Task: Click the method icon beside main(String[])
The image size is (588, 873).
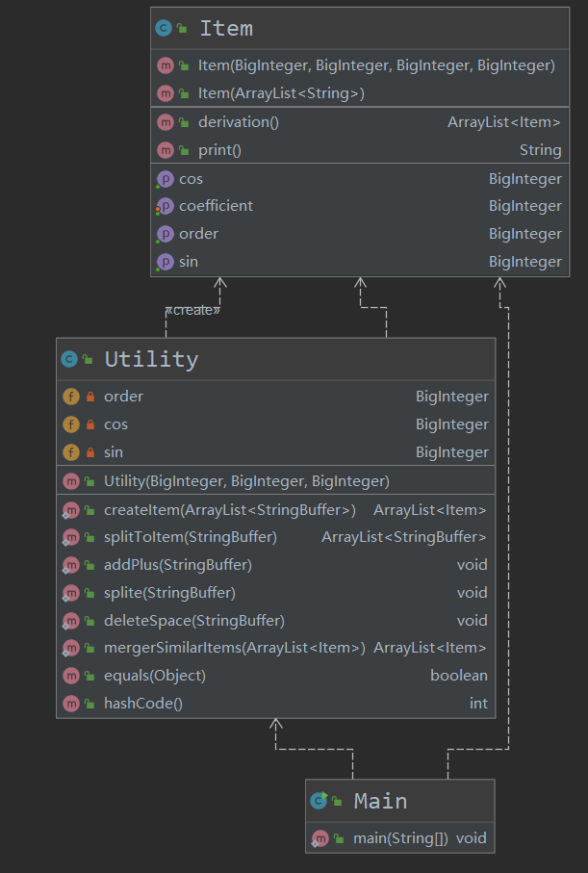Action: 320,838
